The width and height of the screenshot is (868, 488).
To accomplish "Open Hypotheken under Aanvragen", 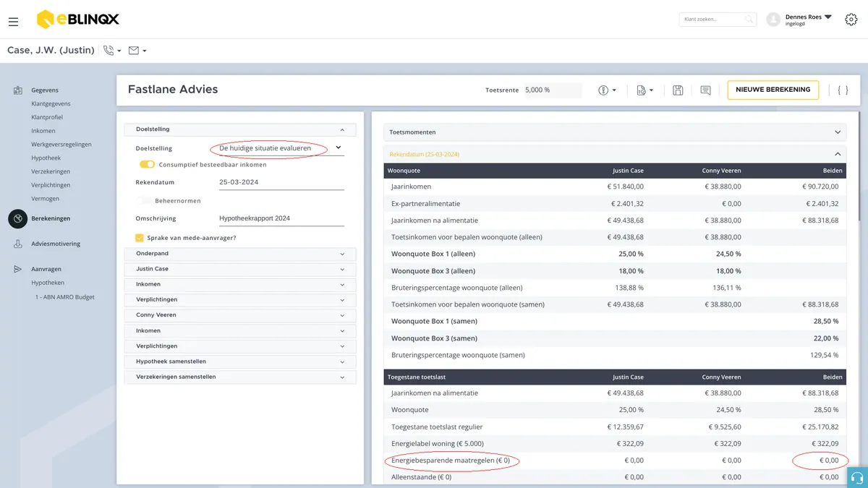I will coord(48,283).
